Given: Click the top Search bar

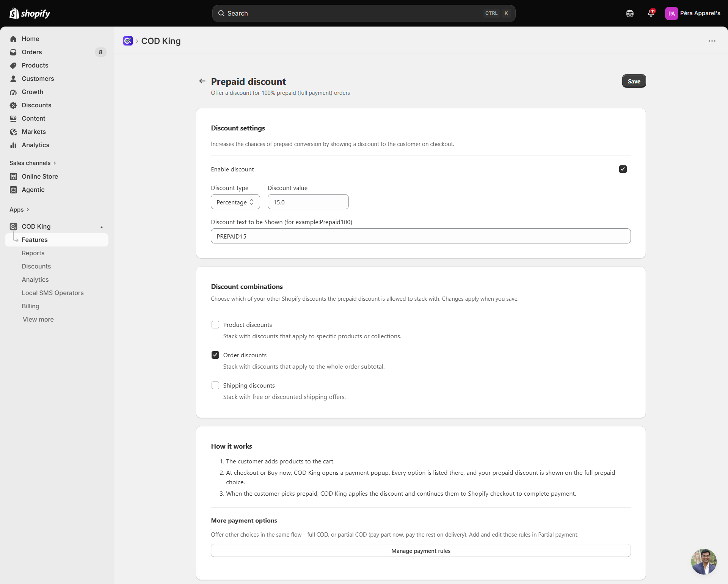Looking at the screenshot, I should pos(364,13).
